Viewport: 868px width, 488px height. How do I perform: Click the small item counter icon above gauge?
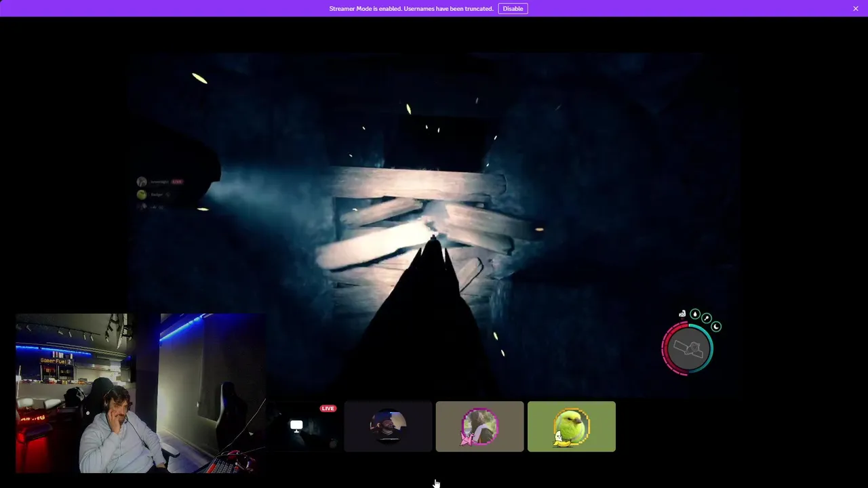click(x=682, y=314)
